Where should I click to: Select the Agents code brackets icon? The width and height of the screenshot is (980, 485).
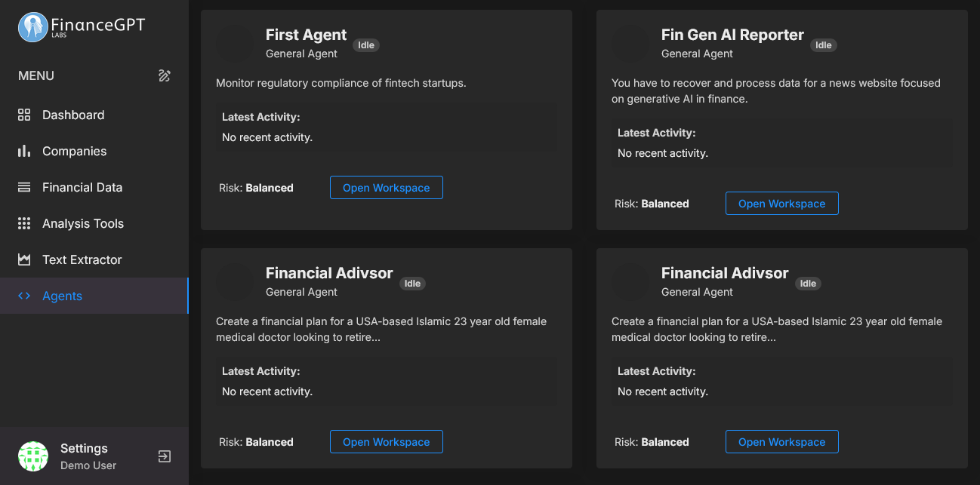click(x=23, y=296)
